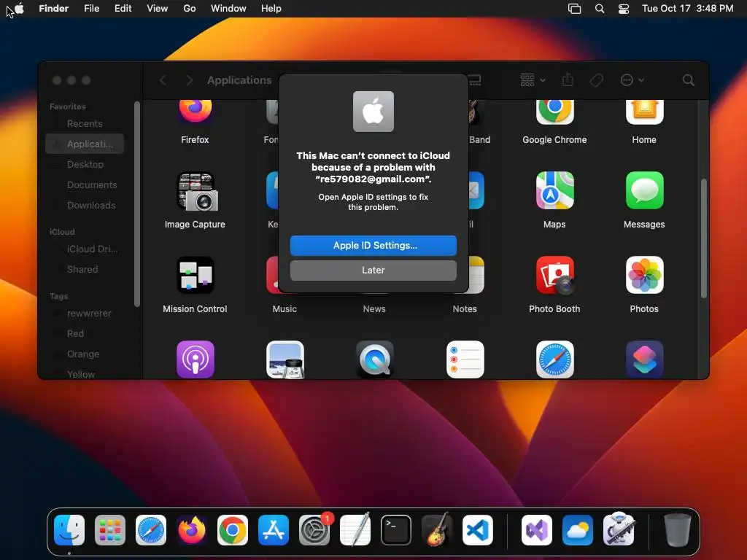Open the Shortcuts app icon
Screen dimensions: 747x560
pyautogui.click(x=644, y=359)
